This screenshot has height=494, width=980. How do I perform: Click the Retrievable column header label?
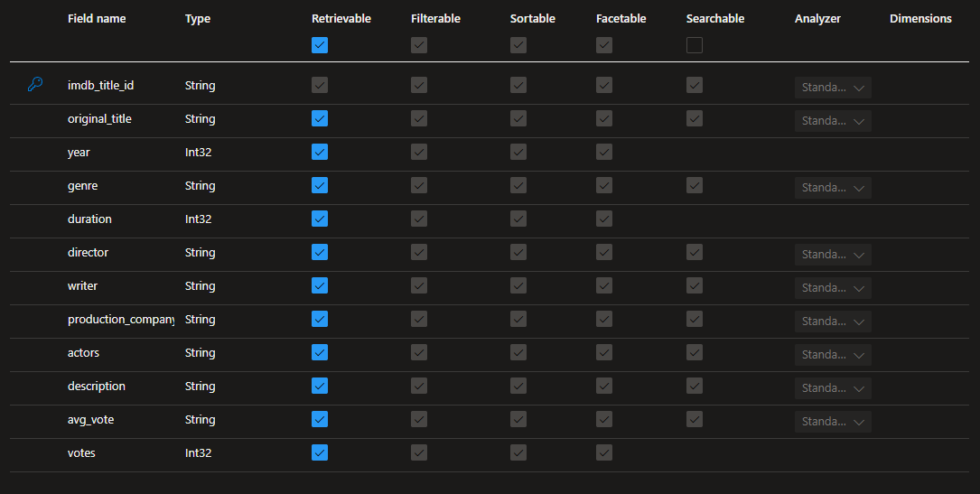[341, 19]
